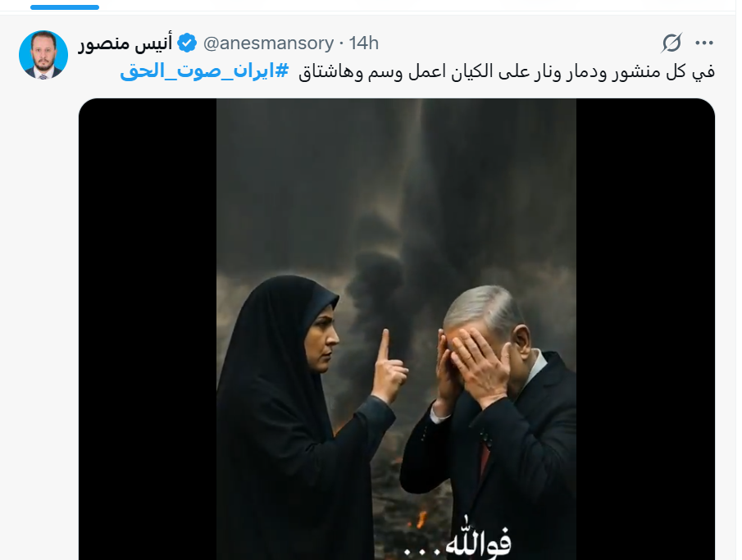Open the display name أنيس منصور
Screen dimensions: 742x560
[125, 43]
